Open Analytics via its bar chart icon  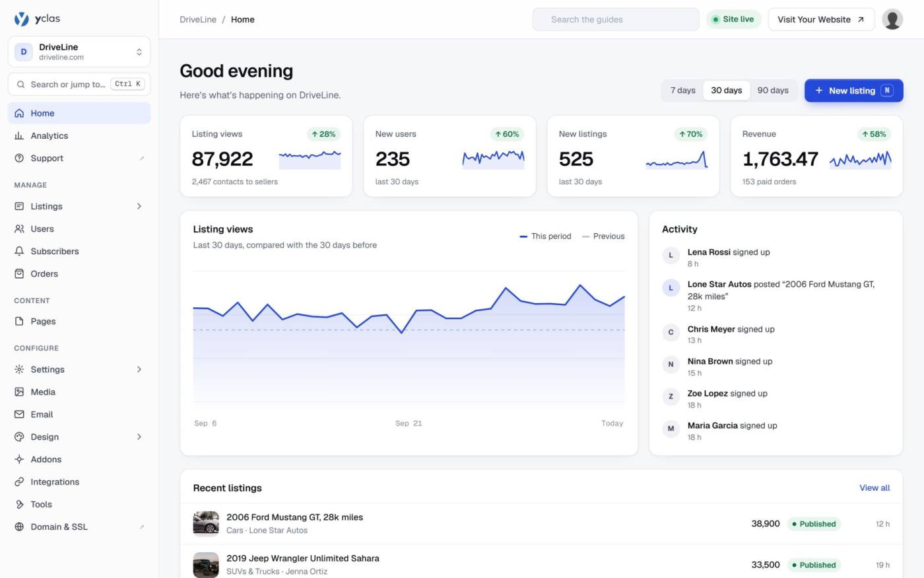point(19,135)
